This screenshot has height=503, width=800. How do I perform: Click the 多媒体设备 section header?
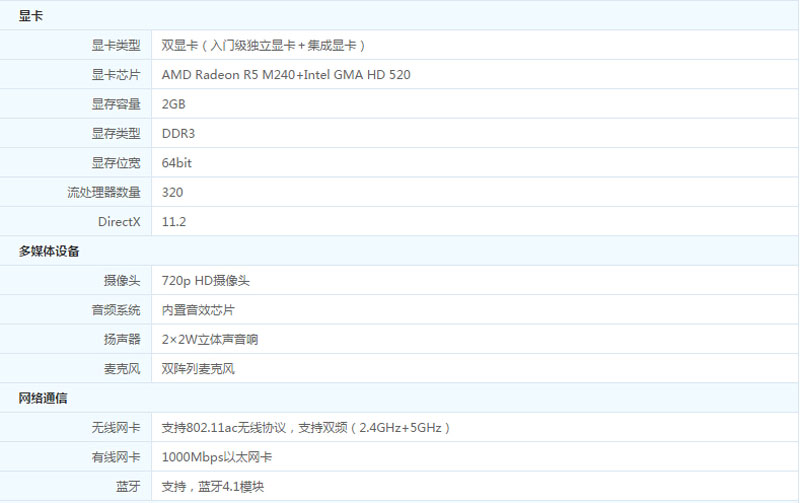pyautogui.click(x=49, y=251)
